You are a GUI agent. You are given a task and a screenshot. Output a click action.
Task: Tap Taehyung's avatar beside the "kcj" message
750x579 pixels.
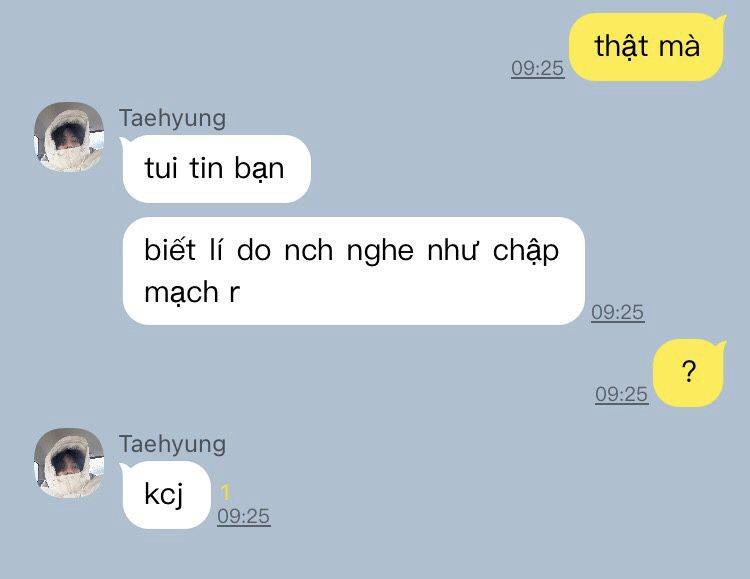(69, 463)
